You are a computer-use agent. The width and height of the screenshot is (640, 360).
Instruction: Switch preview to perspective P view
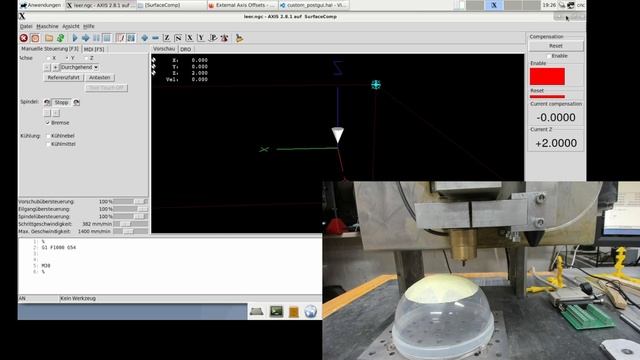(213, 38)
